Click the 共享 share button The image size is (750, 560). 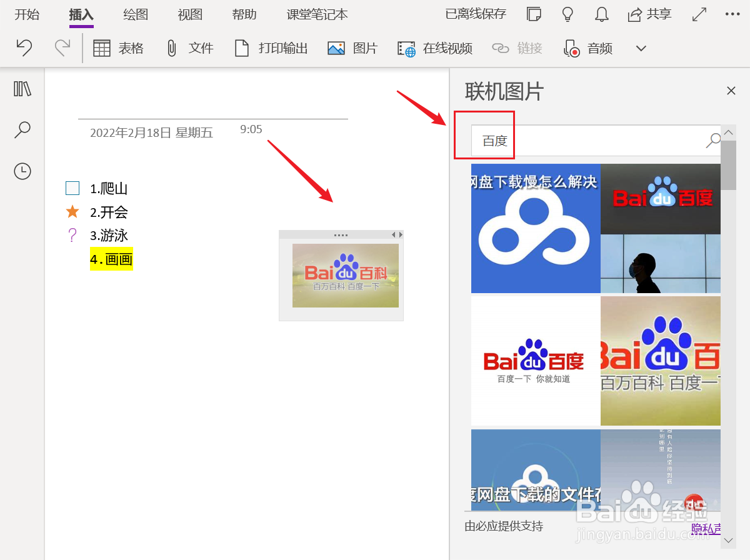[x=649, y=14]
